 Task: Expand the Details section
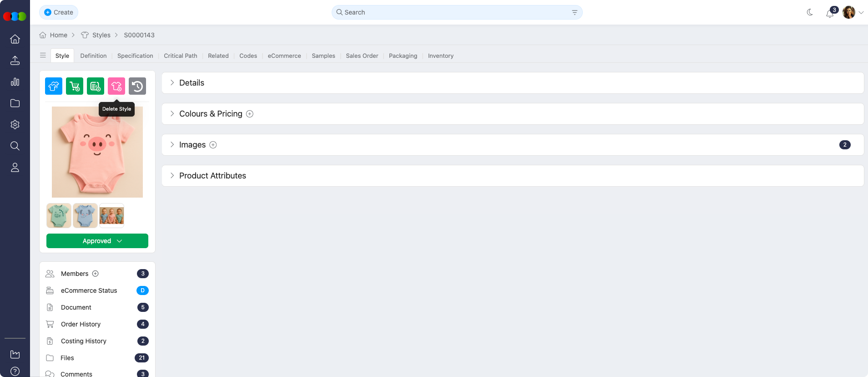tap(192, 83)
